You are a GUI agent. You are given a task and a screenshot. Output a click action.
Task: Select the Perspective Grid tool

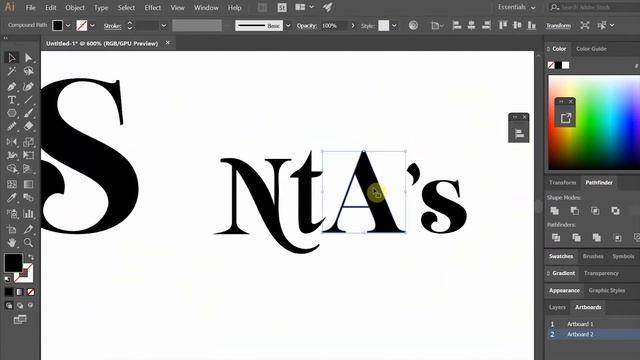coord(28,169)
